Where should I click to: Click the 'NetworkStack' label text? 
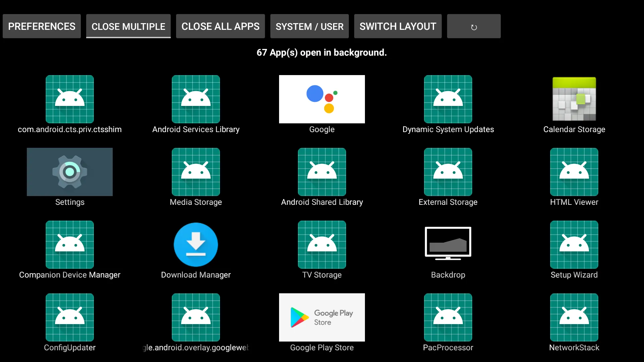click(574, 348)
